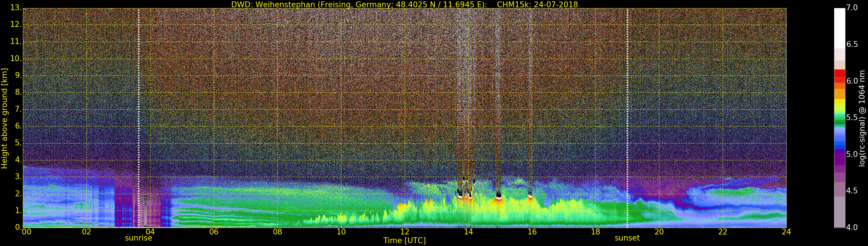Click the '10' time axis tick label

point(341,232)
